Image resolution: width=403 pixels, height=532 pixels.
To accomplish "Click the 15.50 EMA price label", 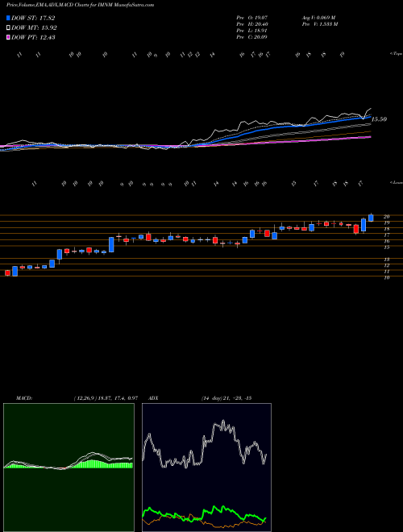I will pos(380,119).
